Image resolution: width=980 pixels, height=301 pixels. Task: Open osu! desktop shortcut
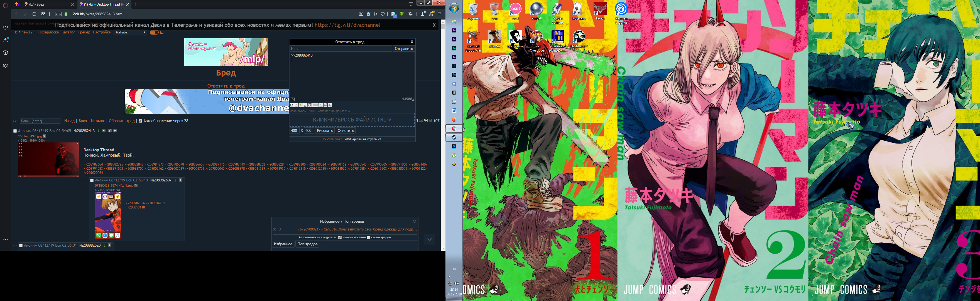click(x=516, y=11)
